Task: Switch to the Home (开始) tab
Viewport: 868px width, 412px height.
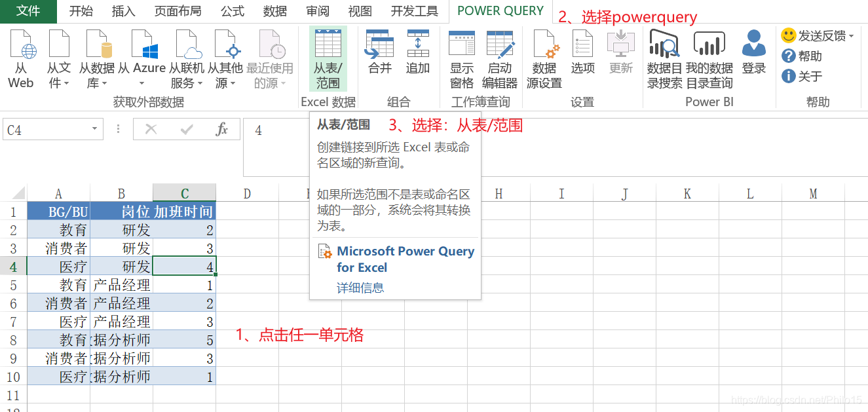Action: [81, 11]
